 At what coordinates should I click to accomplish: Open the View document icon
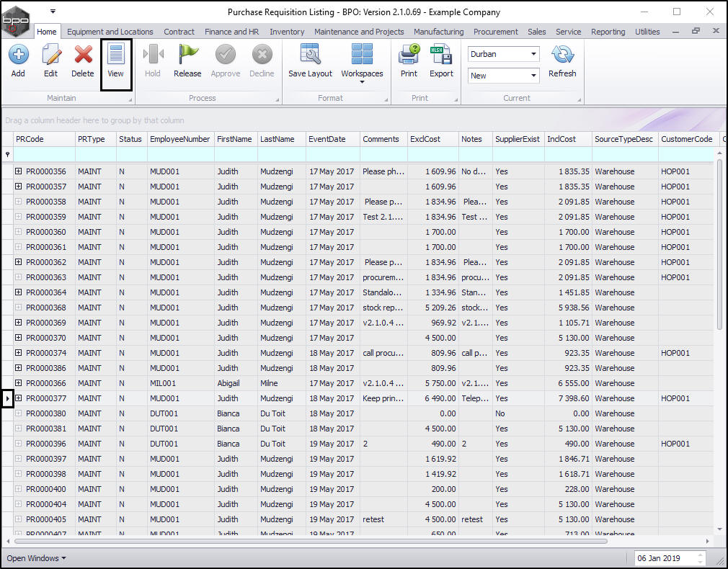[x=115, y=55]
